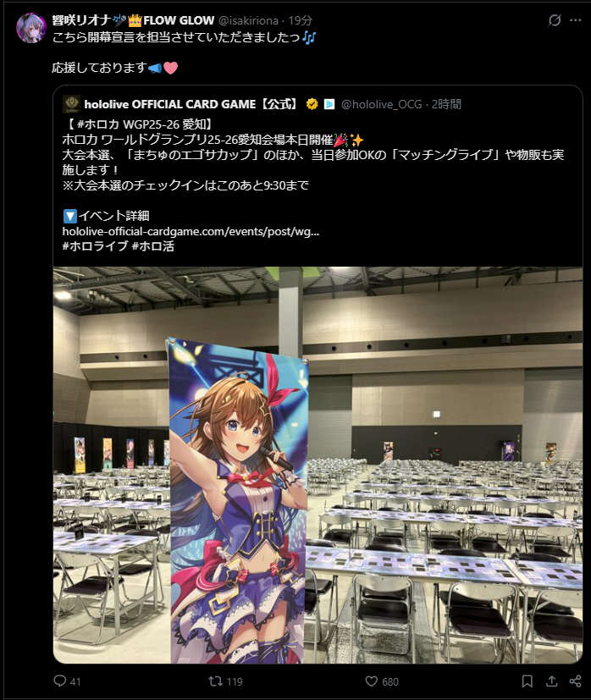Open the upload-arrow share icon

coord(552,681)
